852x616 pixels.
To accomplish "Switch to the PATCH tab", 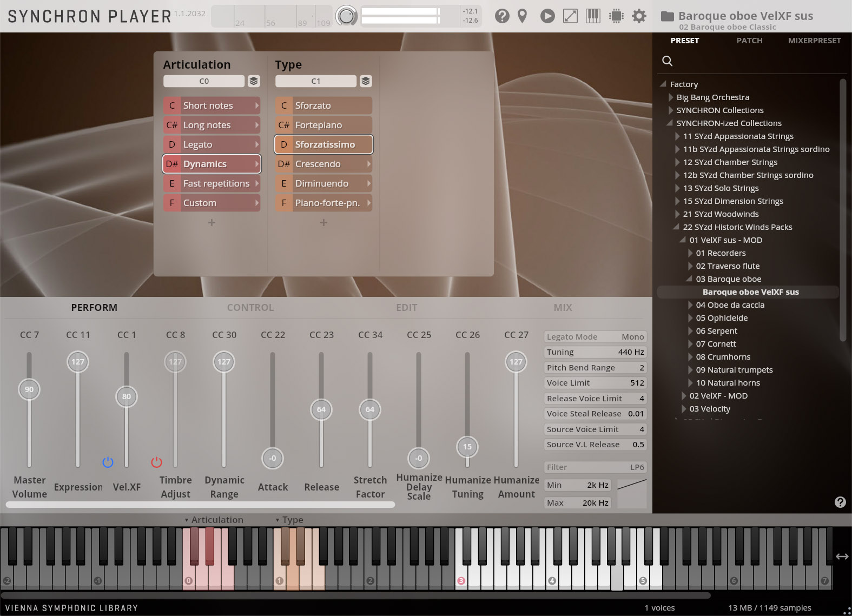I will [750, 41].
